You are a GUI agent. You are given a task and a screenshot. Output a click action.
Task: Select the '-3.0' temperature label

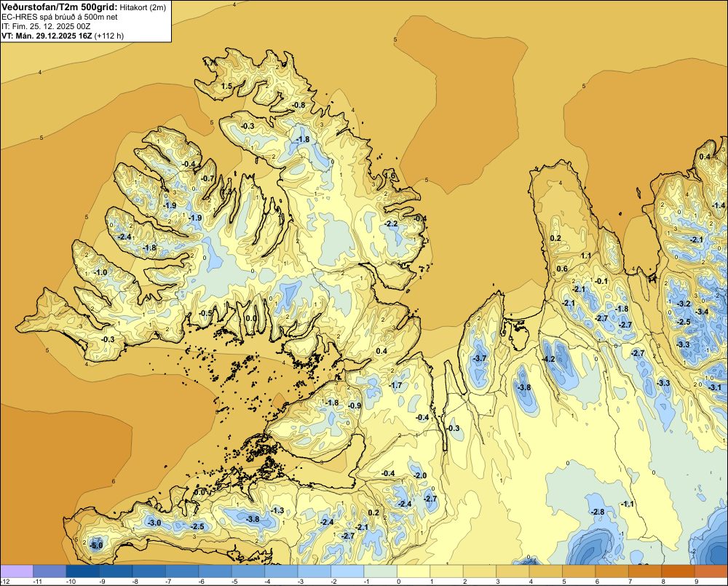(x=154, y=523)
